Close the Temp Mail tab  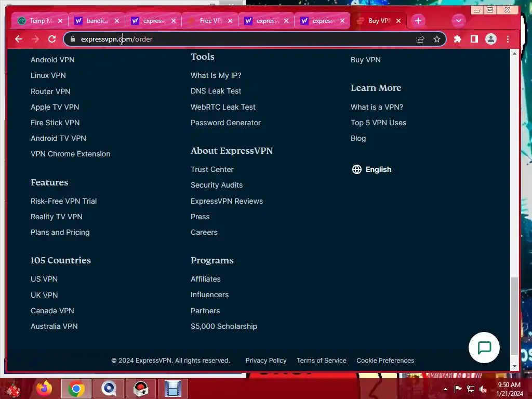click(x=60, y=21)
